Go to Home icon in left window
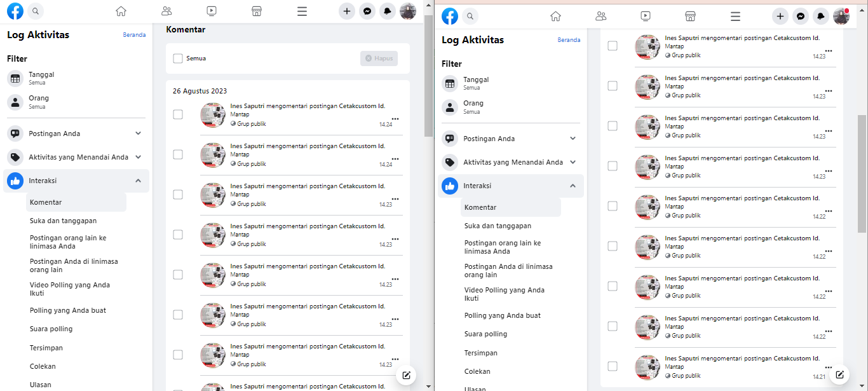 pyautogui.click(x=121, y=11)
